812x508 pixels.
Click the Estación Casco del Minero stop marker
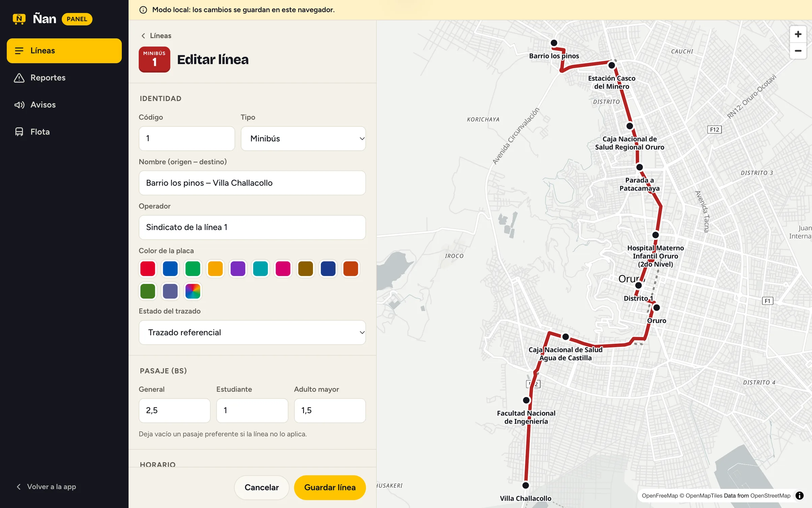coord(612,65)
